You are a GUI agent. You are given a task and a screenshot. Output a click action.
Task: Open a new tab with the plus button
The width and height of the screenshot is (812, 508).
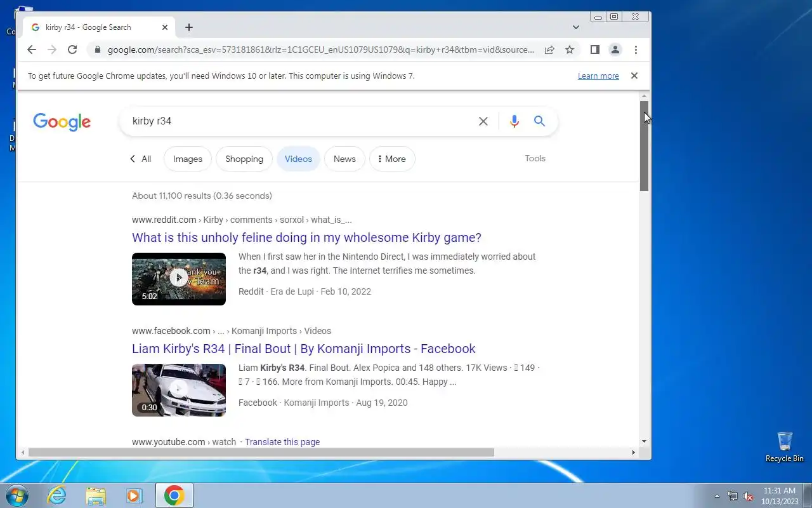[189, 27]
